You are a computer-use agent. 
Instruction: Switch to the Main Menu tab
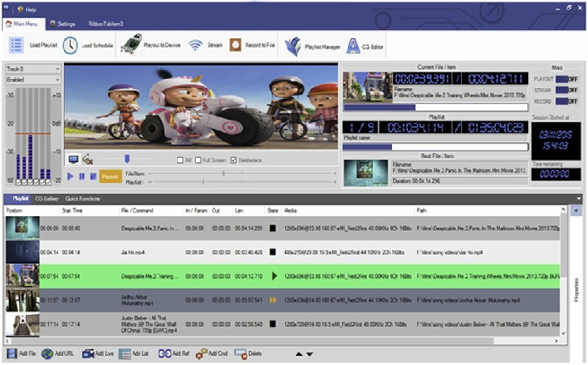[22, 23]
